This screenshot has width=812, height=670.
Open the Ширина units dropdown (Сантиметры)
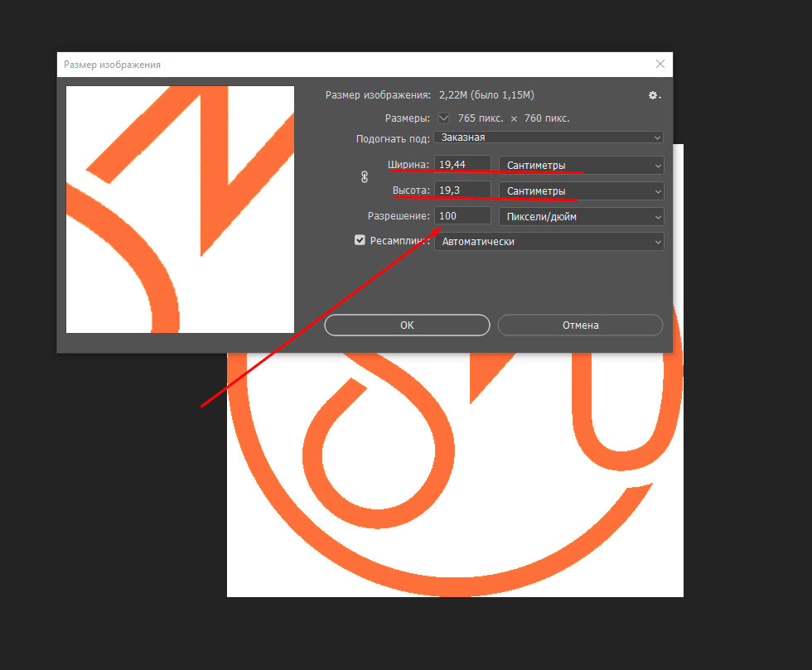coord(581,165)
